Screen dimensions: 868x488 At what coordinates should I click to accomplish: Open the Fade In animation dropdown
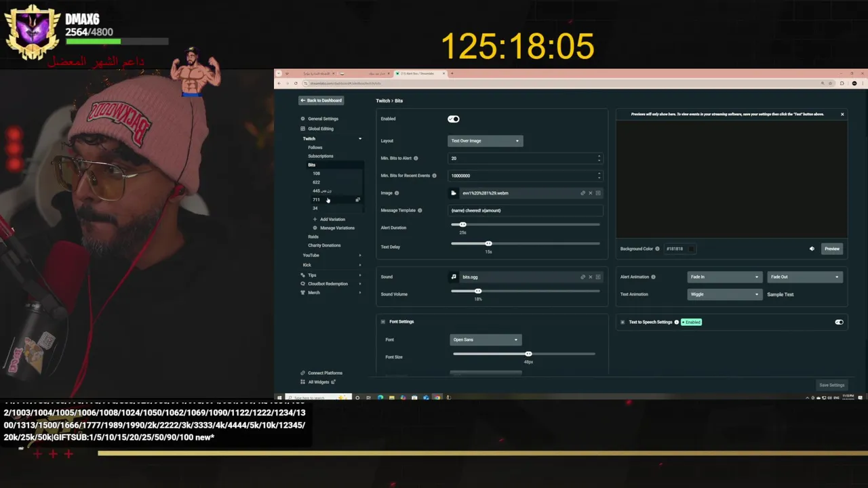point(724,277)
